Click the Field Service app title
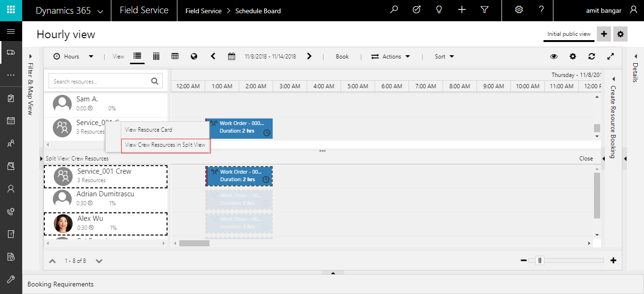The height and width of the screenshot is (294, 644). click(x=144, y=10)
